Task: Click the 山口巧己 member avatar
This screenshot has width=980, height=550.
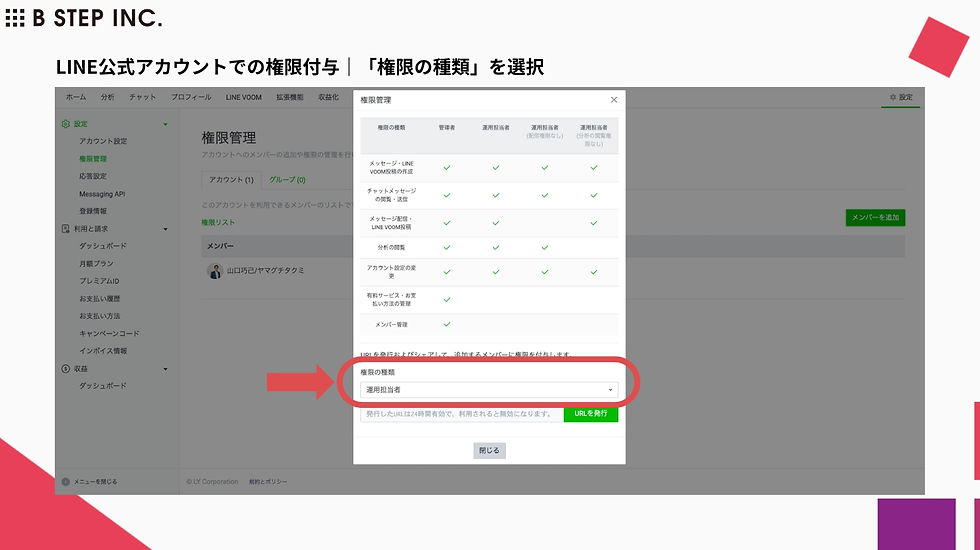Action: pyautogui.click(x=215, y=271)
